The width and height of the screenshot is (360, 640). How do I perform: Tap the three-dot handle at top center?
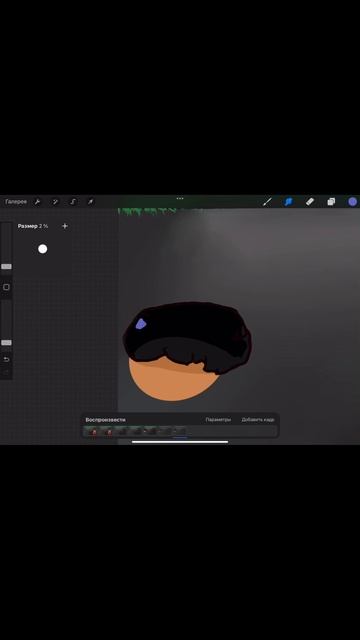(180, 198)
